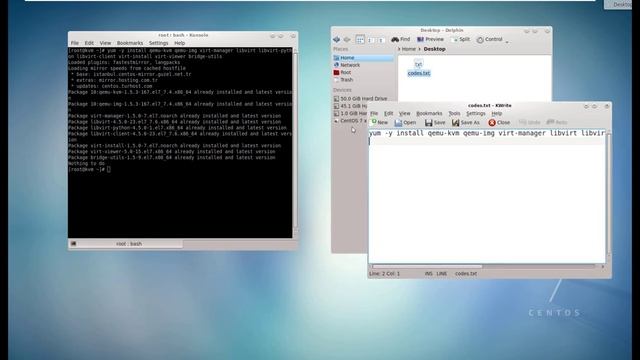Open Bookmarks menu in KWrite
This screenshot has width=640, height=360.
pyautogui.click(x=429, y=113)
